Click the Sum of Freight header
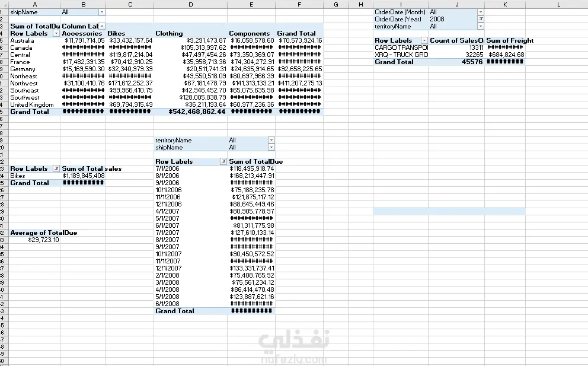588x366 pixels. coord(510,40)
